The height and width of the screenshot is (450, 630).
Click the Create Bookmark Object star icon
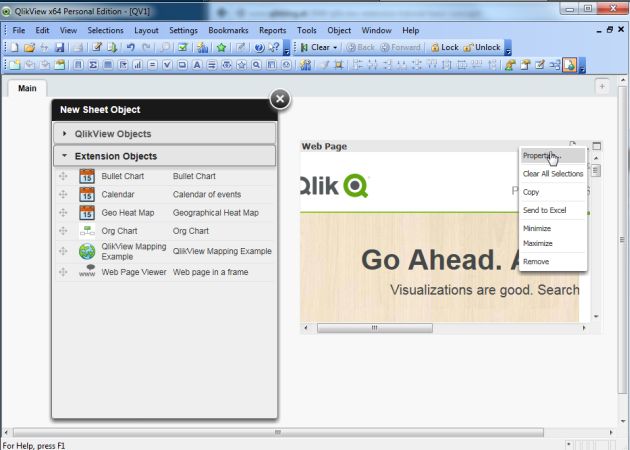coord(241,65)
